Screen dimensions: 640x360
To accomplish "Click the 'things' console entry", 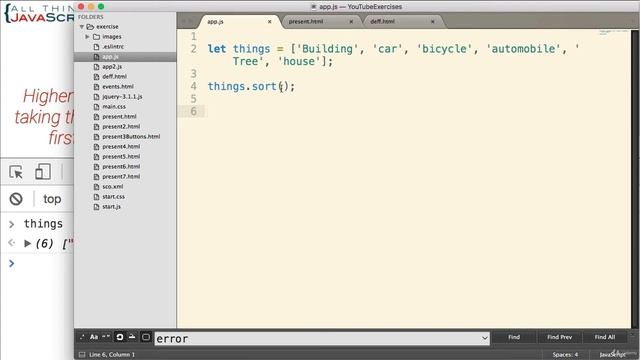I will [x=43, y=224].
